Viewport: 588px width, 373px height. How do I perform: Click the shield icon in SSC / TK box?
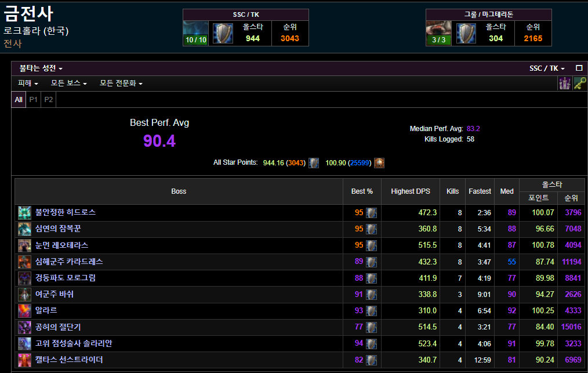click(x=223, y=33)
